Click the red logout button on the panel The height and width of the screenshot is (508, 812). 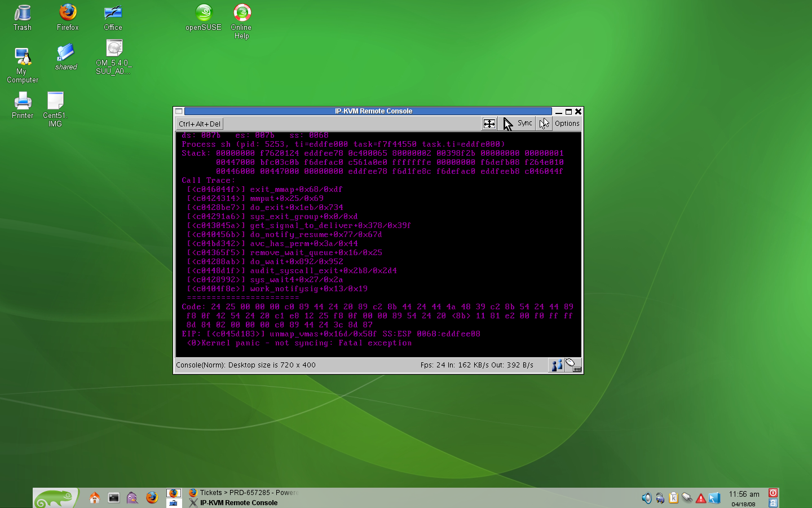pos(773,493)
